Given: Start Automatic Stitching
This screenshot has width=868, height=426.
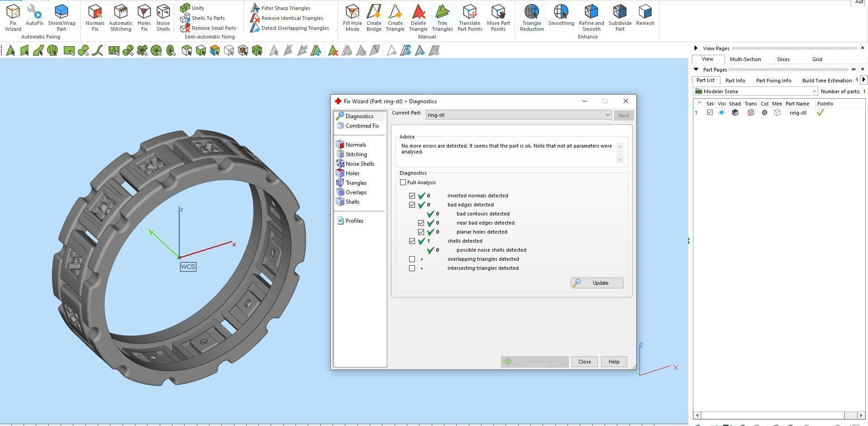Looking at the screenshot, I should click(121, 18).
